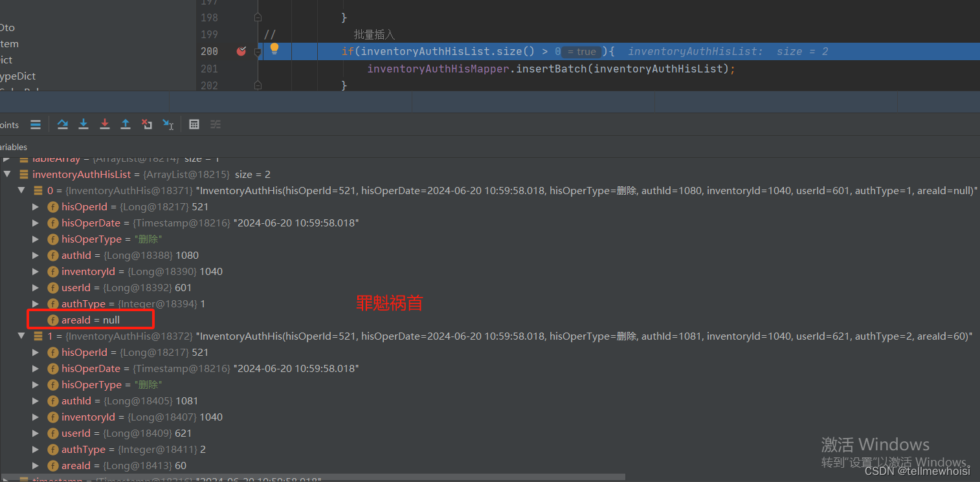This screenshot has width=980, height=482.
Task: Open the Breakpoints panel label
Action: click(9, 124)
